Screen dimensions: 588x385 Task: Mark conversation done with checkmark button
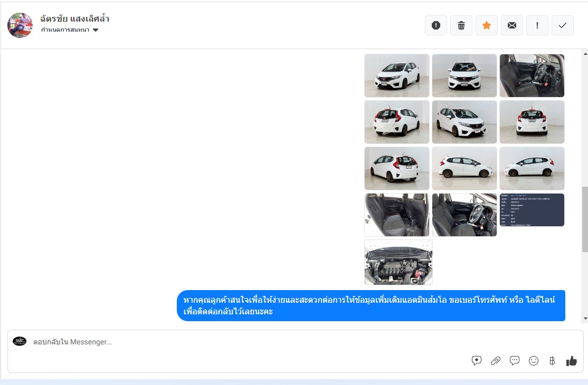563,25
